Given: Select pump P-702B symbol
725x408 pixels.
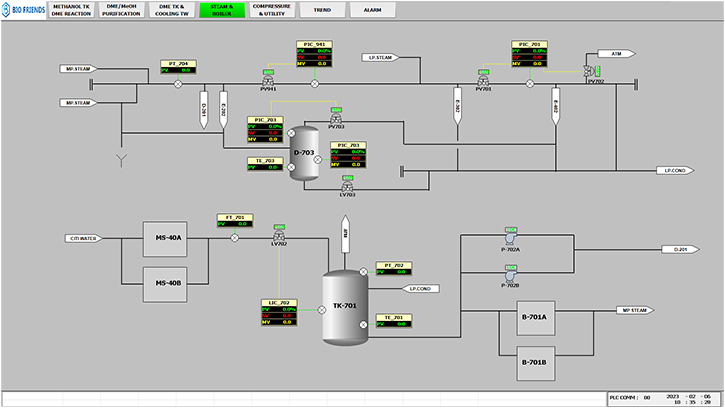Looking at the screenshot, I should (510, 276).
